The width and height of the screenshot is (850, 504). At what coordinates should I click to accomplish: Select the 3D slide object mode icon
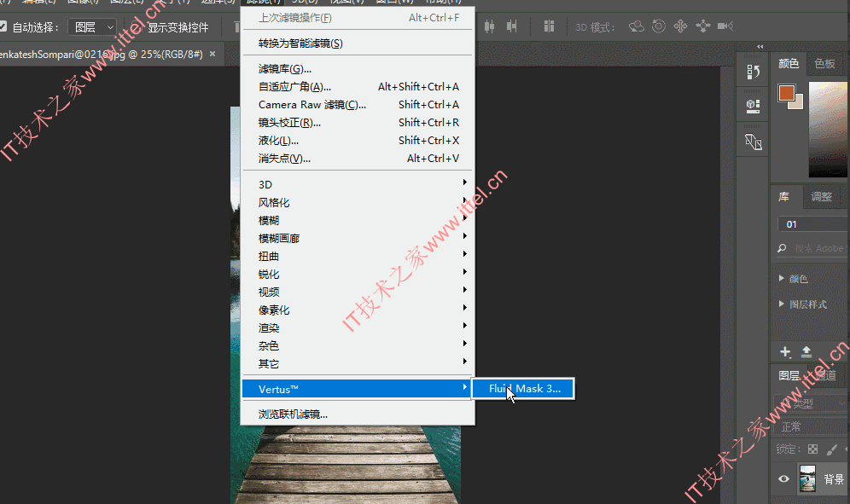click(x=702, y=26)
